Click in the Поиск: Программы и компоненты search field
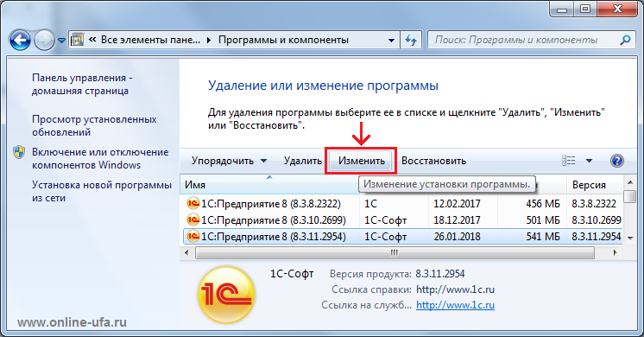 pos(523,40)
